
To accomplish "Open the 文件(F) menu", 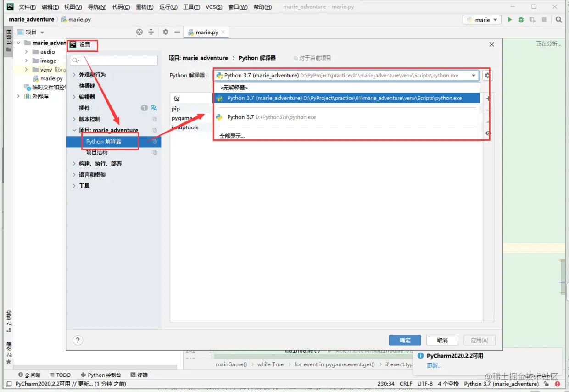I will pos(27,7).
